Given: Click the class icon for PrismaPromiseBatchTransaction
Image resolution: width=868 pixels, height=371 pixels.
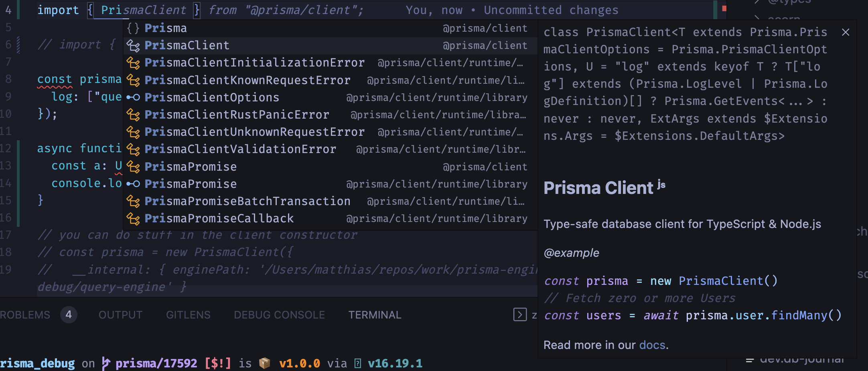Looking at the screenshot, I should [134, 201].
